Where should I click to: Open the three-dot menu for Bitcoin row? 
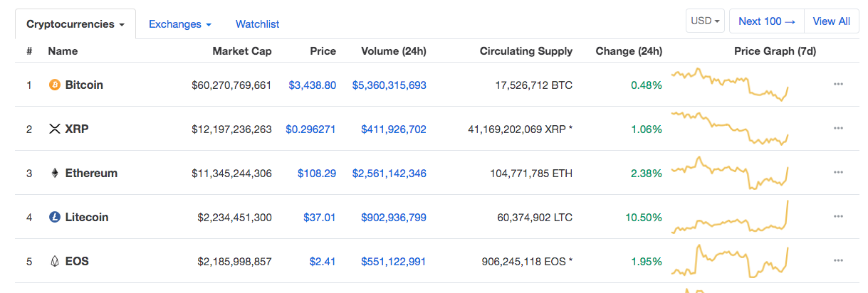click(x=838, y=85)
